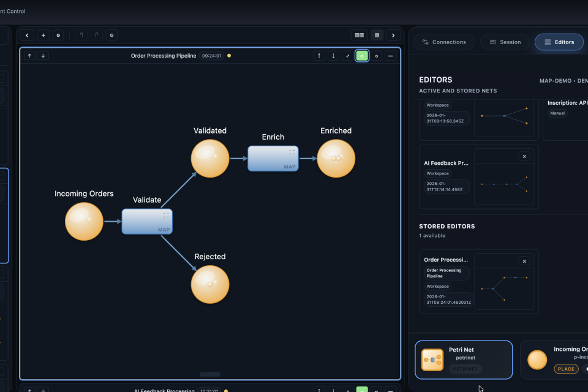Click the split columns layout icon
Image resolution: width=588 pixels, height=392 pixels.
point(360,36)
